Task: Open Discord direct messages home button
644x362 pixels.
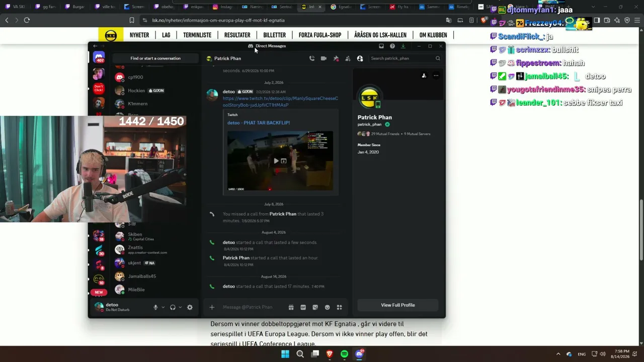Action: click(x=99, y=57)
